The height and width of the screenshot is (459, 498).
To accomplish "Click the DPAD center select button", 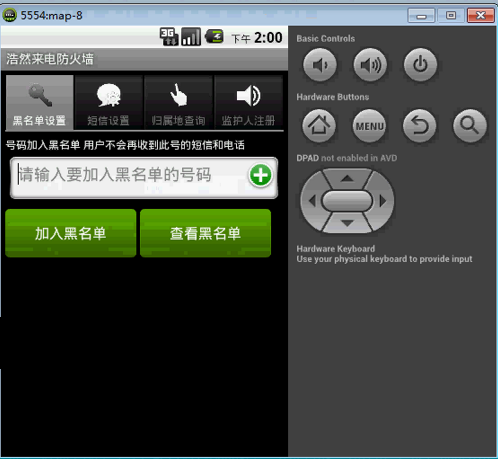I will tap(347, 201).
